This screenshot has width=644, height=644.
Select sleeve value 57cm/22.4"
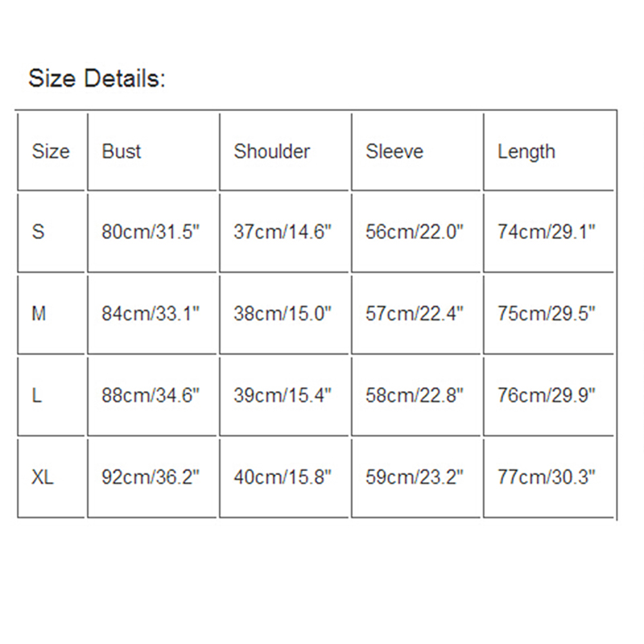(415, 314)
